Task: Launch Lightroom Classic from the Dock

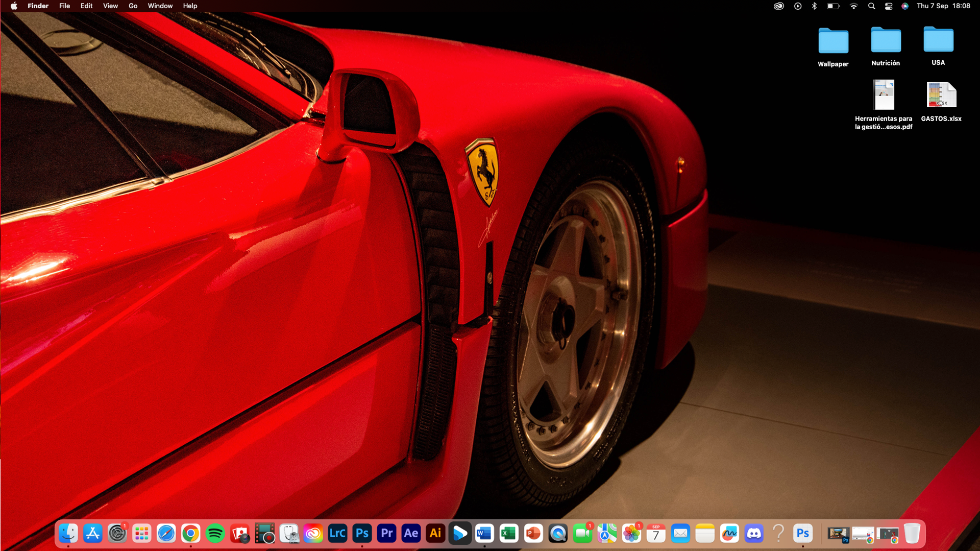Action: pyautogui.click(x=338, y=534)
